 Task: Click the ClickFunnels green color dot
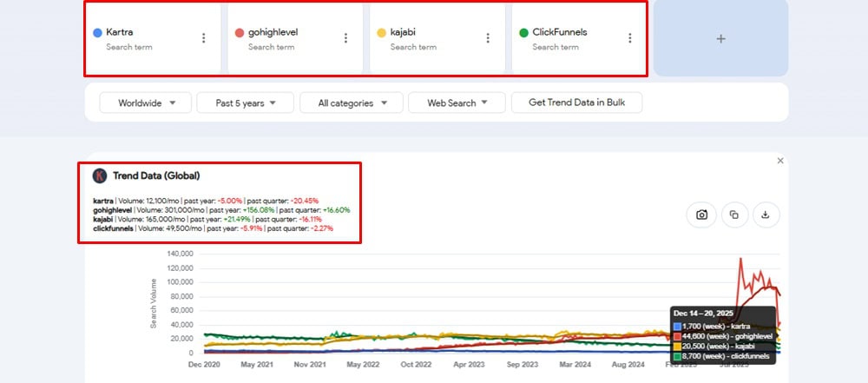pyautogui.click(x=523, y=33)
